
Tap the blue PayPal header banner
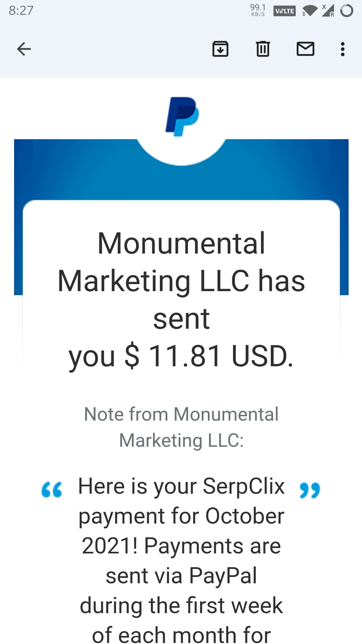(x=181, y=169)
